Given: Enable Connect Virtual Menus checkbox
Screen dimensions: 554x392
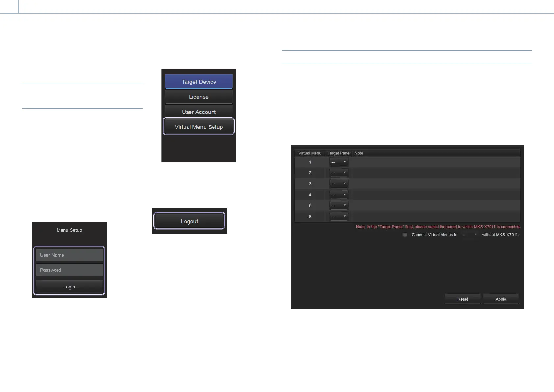Looking at the screenshot, I should click(405, 235).
